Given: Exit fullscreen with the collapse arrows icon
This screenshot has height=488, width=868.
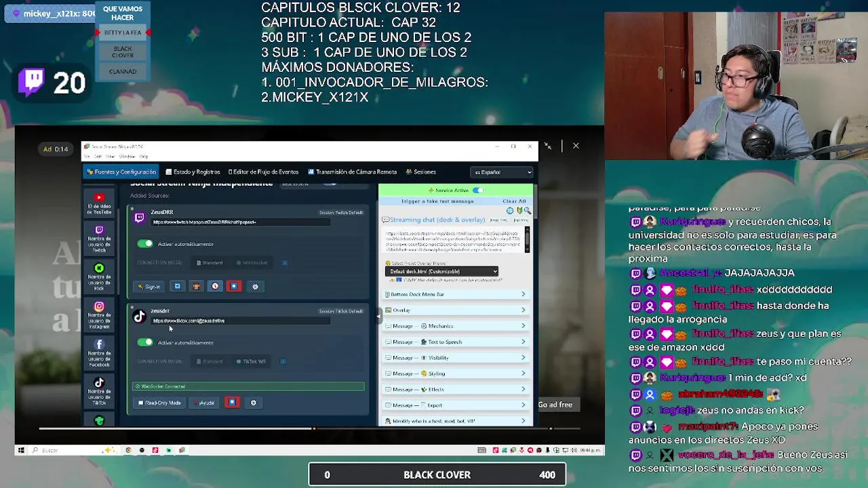Looking at the screenshot, I should pos(548,146).
